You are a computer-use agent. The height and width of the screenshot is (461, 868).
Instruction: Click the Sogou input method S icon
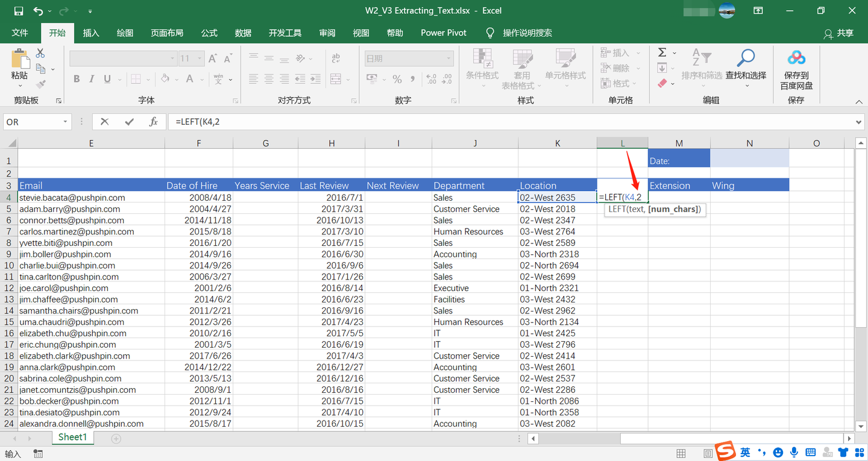726,452
